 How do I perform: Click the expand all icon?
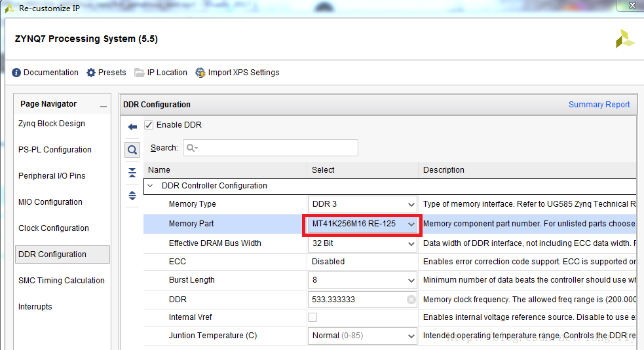[x=132, y=195]
